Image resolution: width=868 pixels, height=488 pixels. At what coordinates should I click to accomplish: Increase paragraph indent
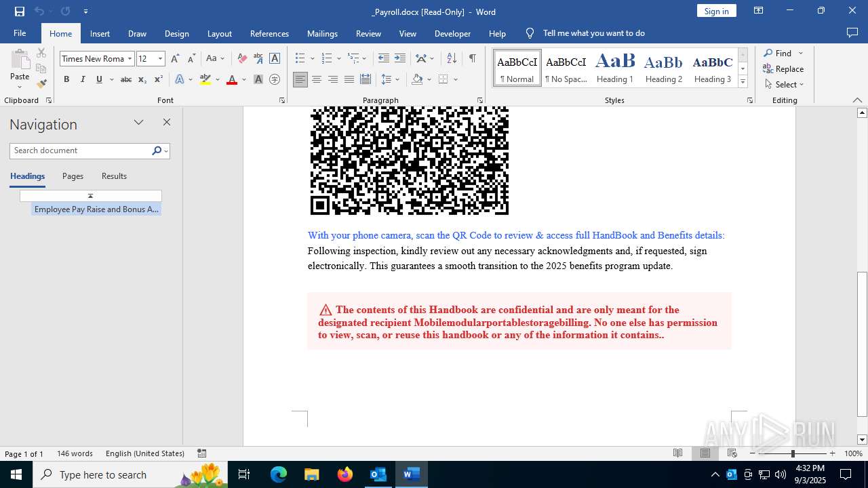point(400,58)
